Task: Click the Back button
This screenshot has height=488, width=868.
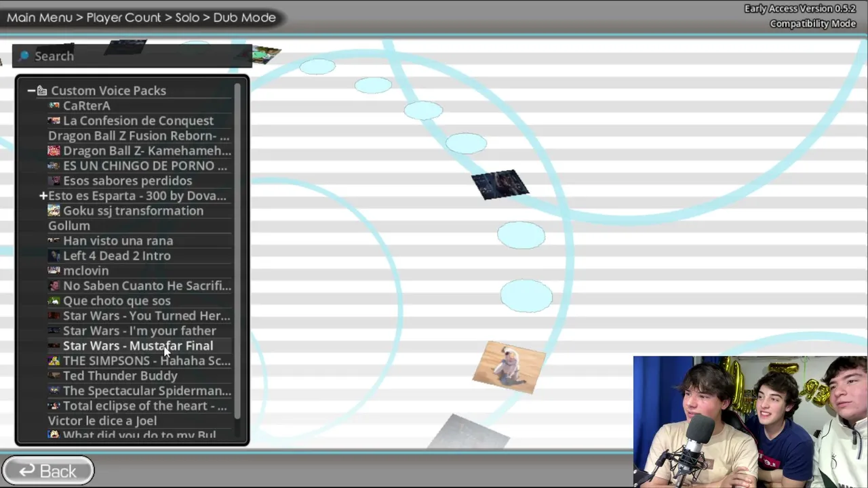Action: click(47, 471)
